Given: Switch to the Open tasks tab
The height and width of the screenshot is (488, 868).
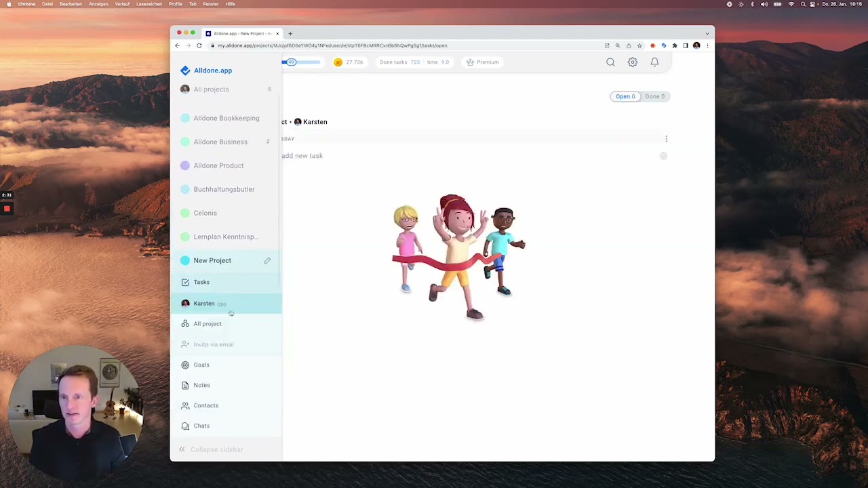Looking at the screenshot, I should [625, 96].
